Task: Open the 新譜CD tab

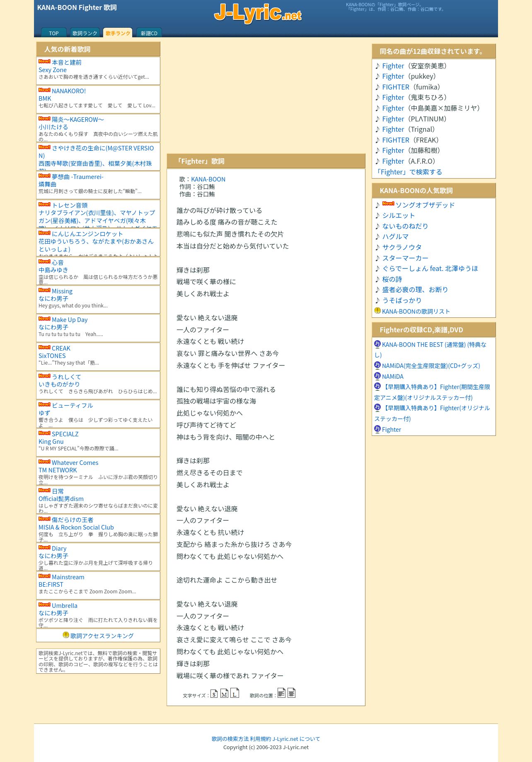Action: tap(149, 33)
